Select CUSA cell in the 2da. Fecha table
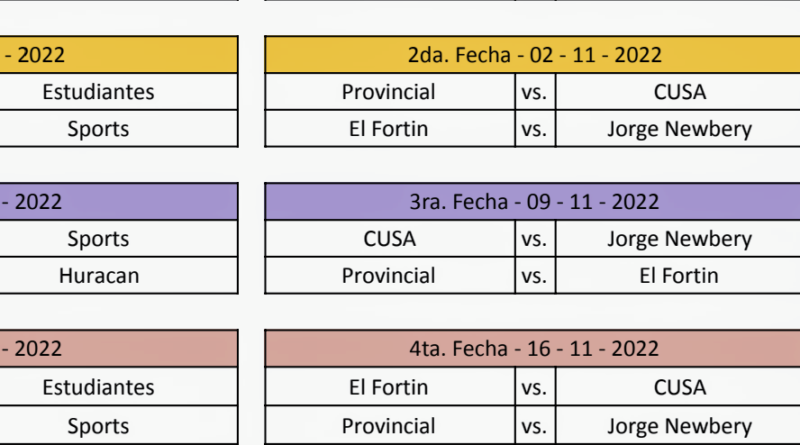 [679, 92]
